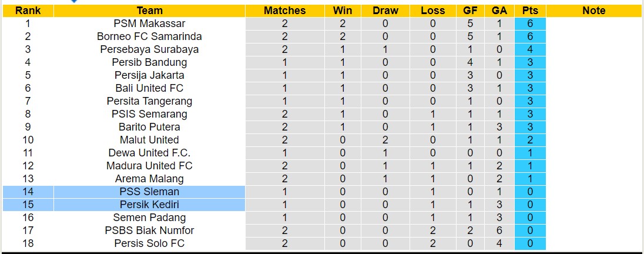Screen dimensions: 644x254
Task: Click on Persis Solo FC
Action: (149, 243)
